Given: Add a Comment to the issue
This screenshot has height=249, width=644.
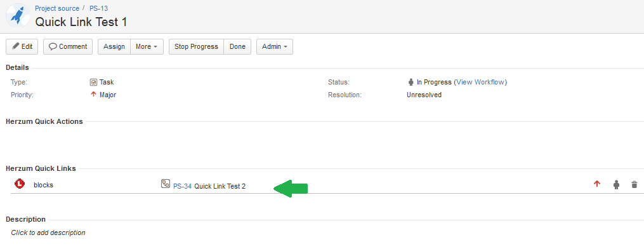Looking at the screenshot, I should (68, 46).
